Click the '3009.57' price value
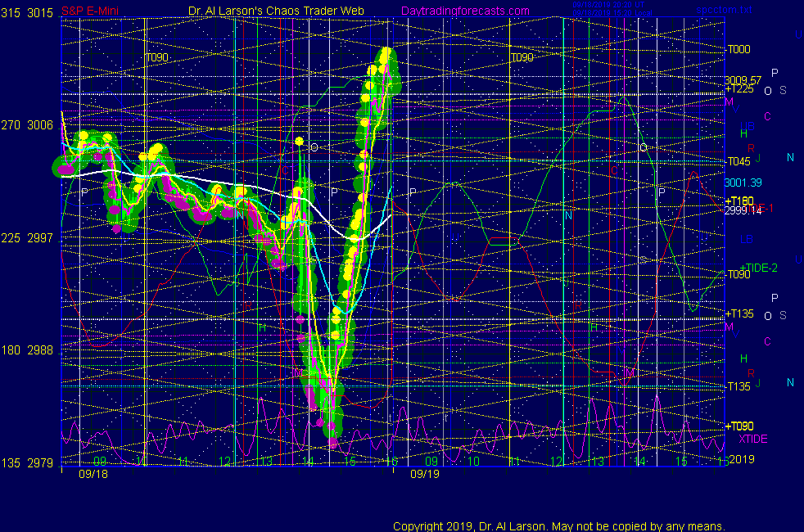The height and width of the screenshot is (532, 804). [x=743, y=80]
